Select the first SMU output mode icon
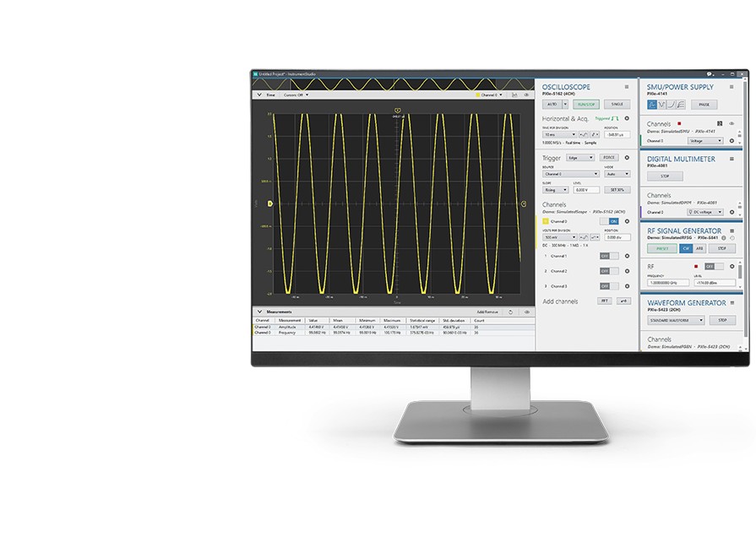 point(652,105)
